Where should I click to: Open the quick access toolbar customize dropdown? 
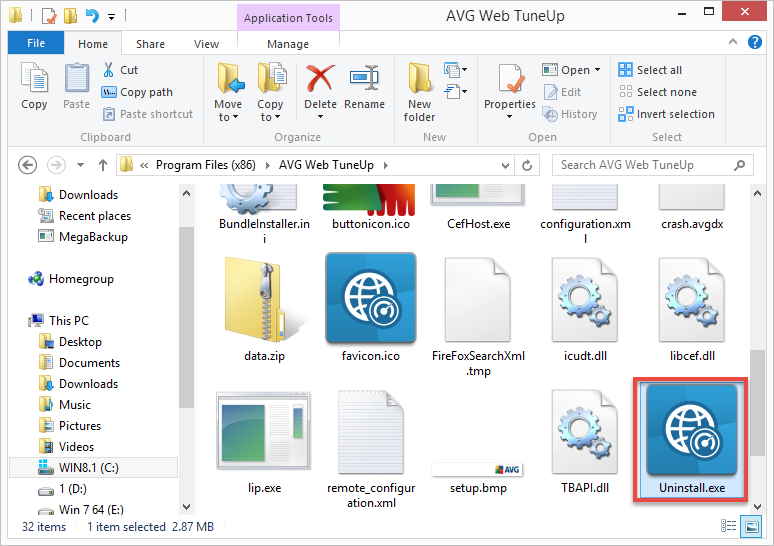coord(112,17)
